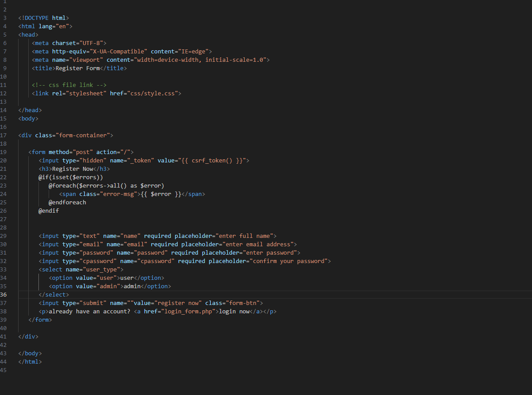Image resolution: width=532 pixels, height=395 pixels.
Task: Click the @foreach($errors->all() as $error) directive
Action: (x=106, y=186)
